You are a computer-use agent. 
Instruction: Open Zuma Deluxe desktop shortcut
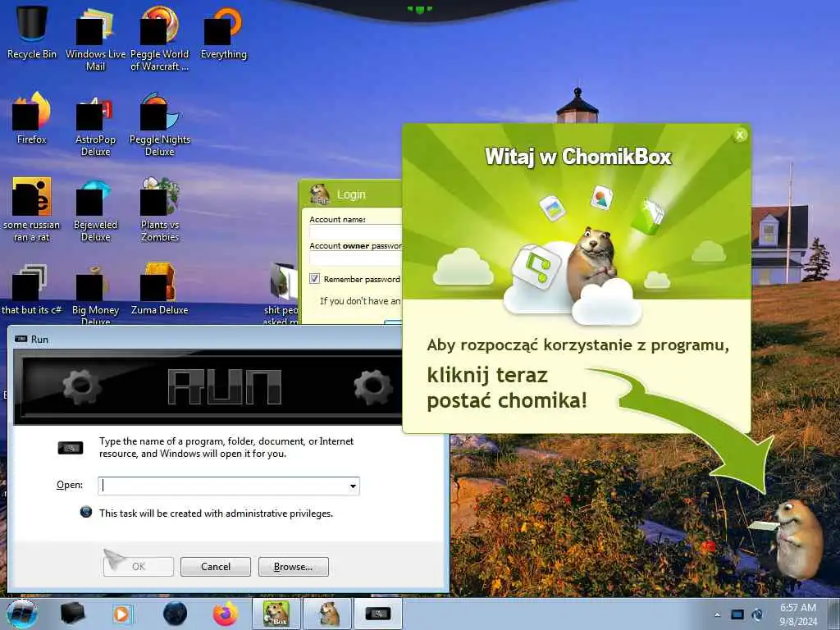160,288
